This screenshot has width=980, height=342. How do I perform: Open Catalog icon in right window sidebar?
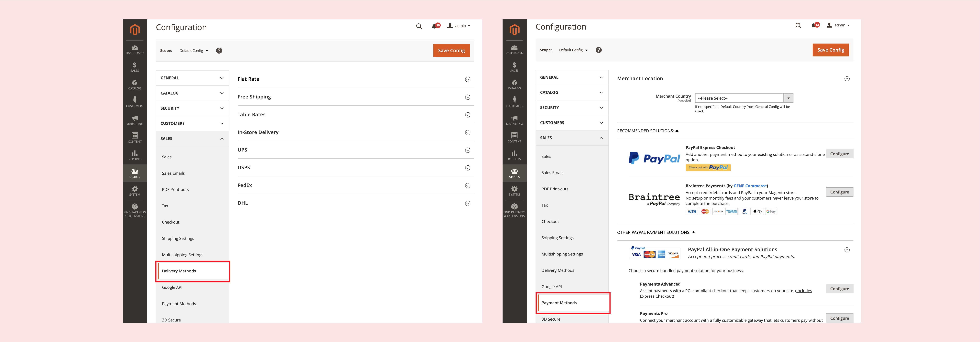[x=514, y=85]
